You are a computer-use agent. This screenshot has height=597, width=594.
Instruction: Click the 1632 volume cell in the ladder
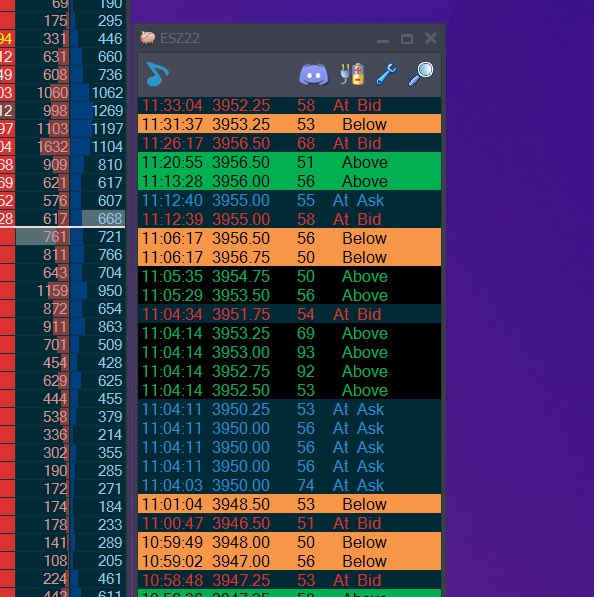tap(42, 147)
